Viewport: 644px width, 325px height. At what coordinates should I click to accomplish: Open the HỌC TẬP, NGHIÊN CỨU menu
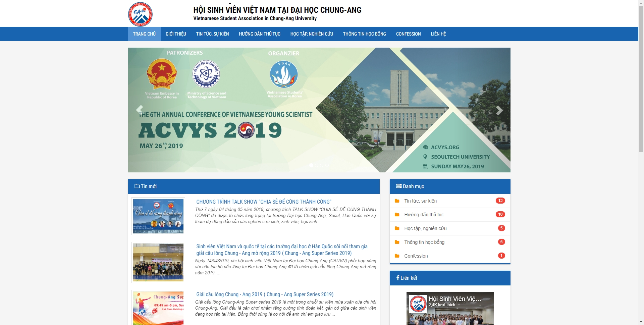click(x=312, y=34)
